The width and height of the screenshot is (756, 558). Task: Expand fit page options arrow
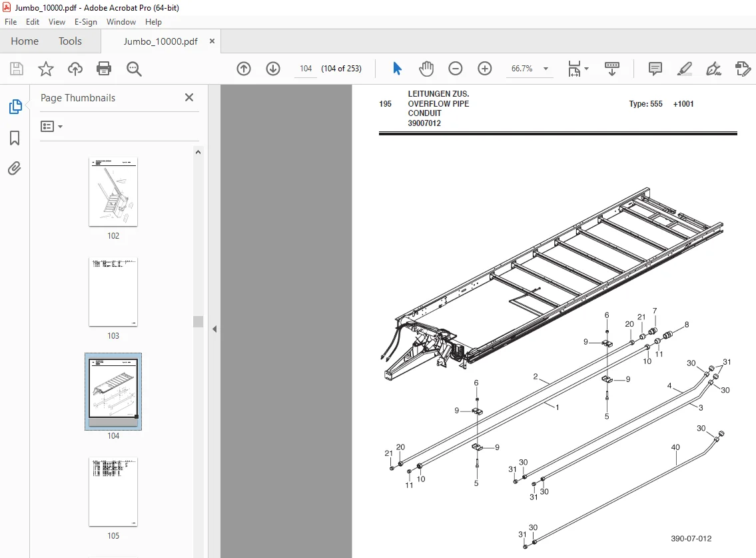[x=586, y=69]
